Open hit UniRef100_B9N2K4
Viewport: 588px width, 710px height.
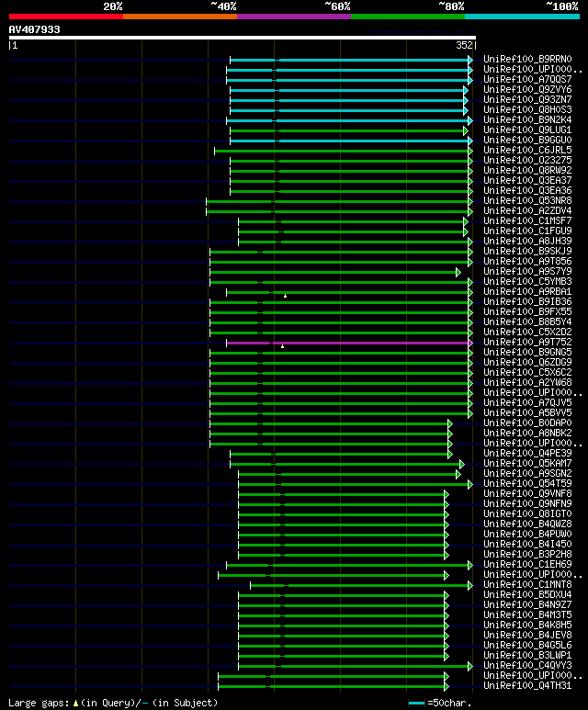click(x=527, y=120)
